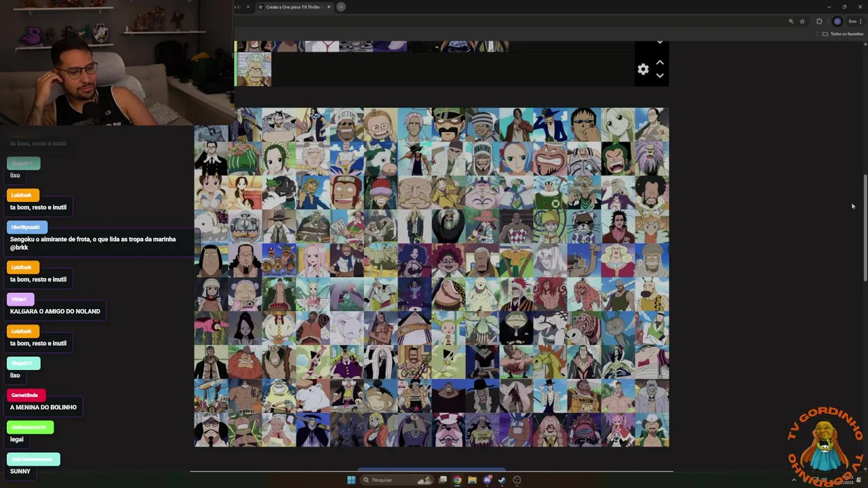Click the page vertical scrollbar thumb
Screen dimensions: 868x488
865,227
